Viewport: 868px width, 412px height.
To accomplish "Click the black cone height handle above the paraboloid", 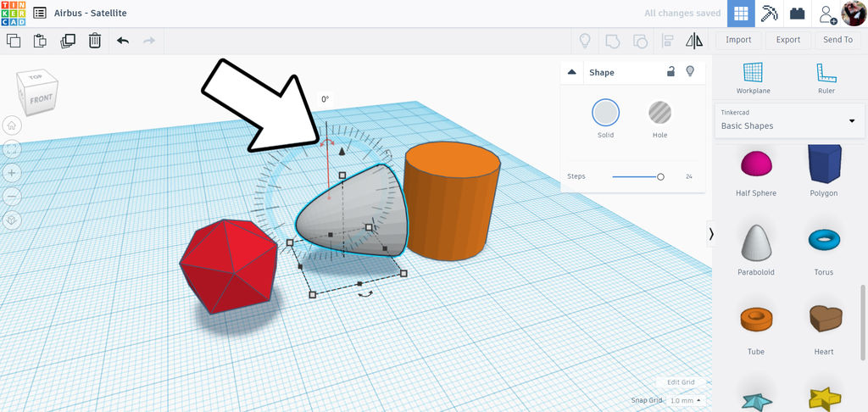I will click(x=342, y=151).
